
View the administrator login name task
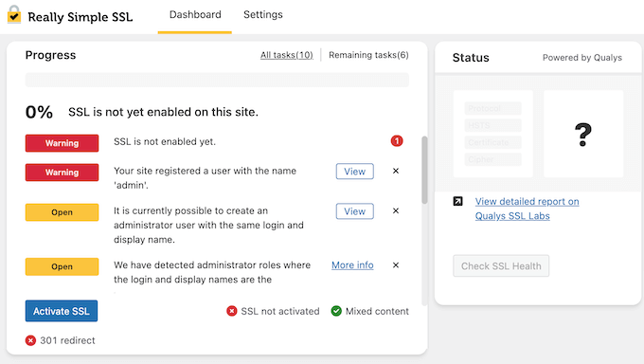[355, 211]
